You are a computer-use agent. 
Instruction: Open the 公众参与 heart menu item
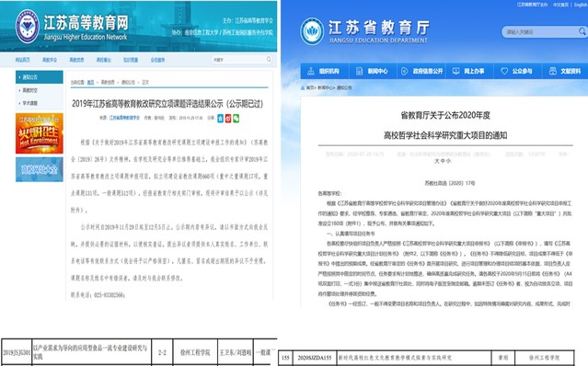tap(517, 71)
